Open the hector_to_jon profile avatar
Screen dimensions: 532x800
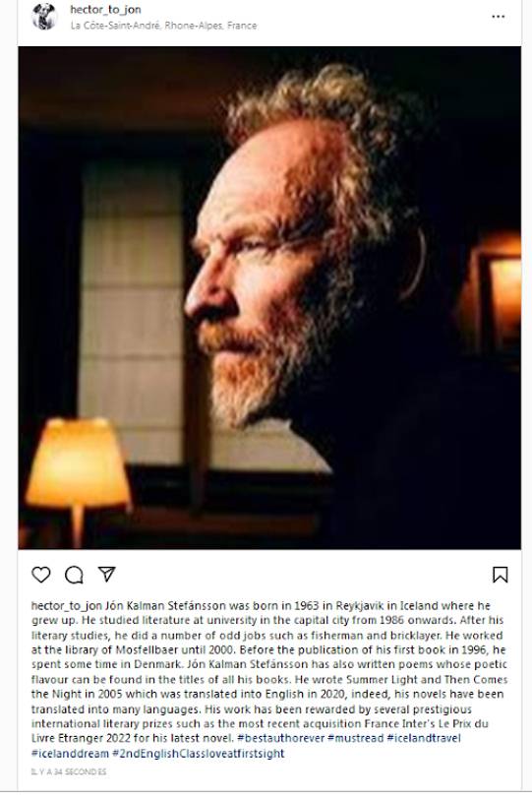click(x=44, y=17)
